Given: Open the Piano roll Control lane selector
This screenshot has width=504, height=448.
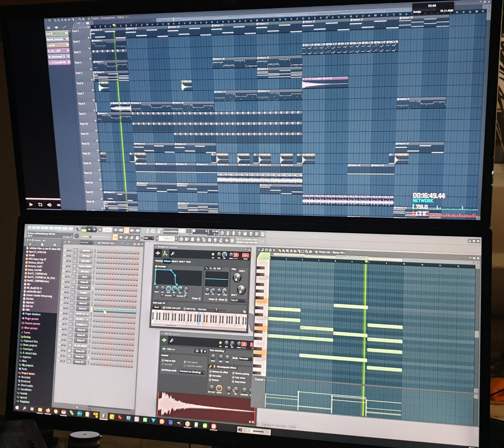Looking at the screenshot, I should click(x=260, y=379).
